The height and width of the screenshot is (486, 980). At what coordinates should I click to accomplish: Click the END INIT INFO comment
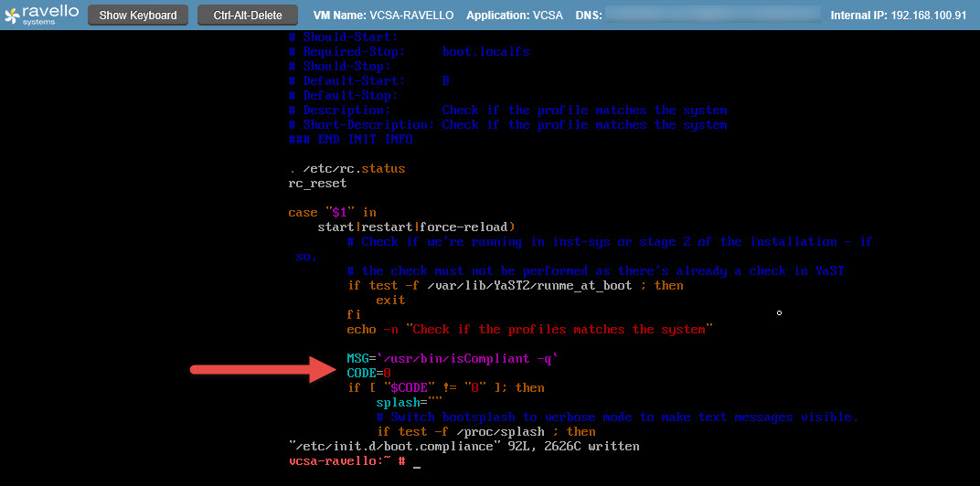tap(350, 139)
